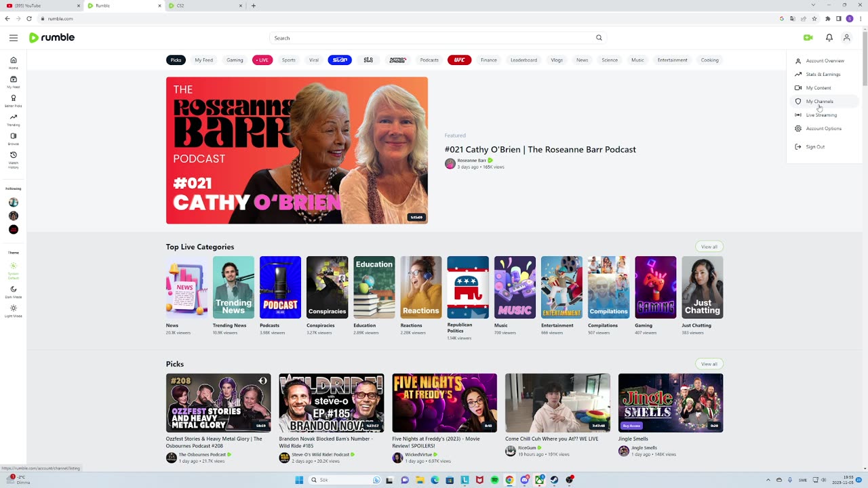Screen dimensions: 868x488
Task: Switch to Dark Mode theme
Action: click(13, 292)
